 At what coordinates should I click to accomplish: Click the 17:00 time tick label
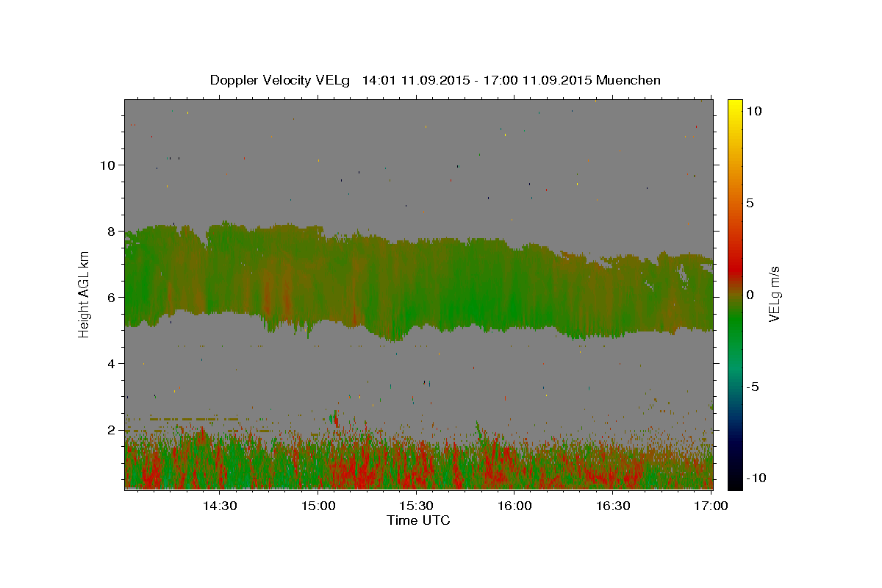coord(711,506)
